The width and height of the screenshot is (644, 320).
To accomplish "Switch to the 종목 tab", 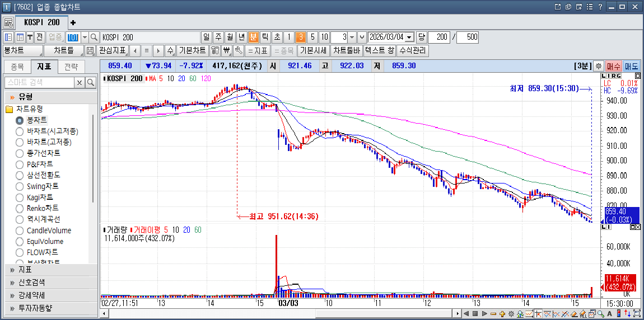I will [x=17, y=67].
